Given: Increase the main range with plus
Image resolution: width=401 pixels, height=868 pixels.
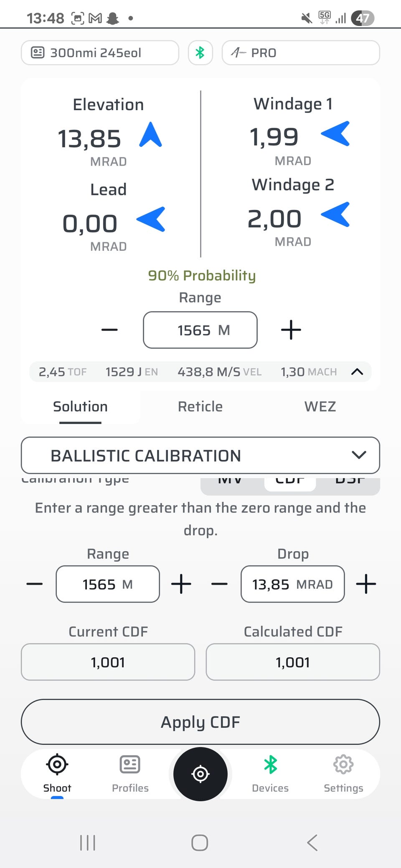Looking at the screenshot, I should (291, 330).
